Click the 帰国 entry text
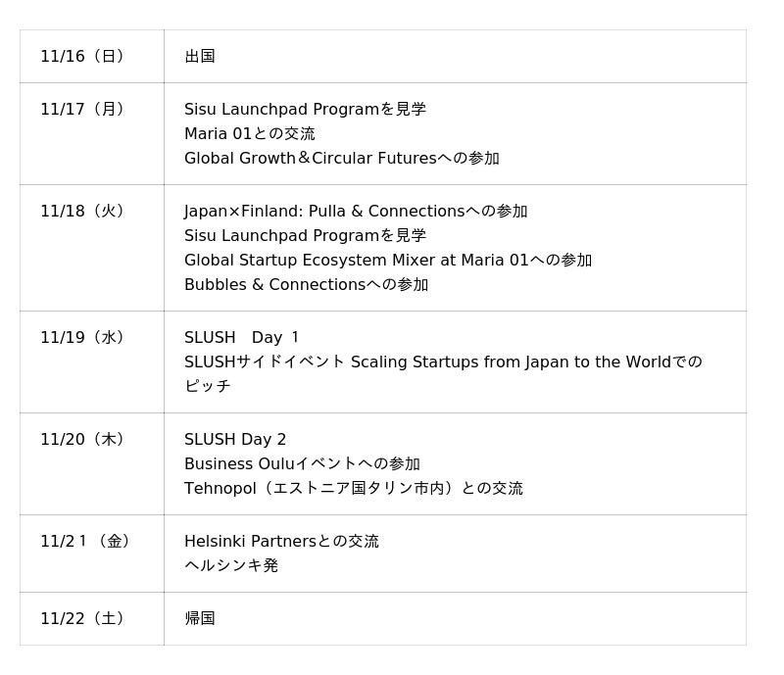 200,619
